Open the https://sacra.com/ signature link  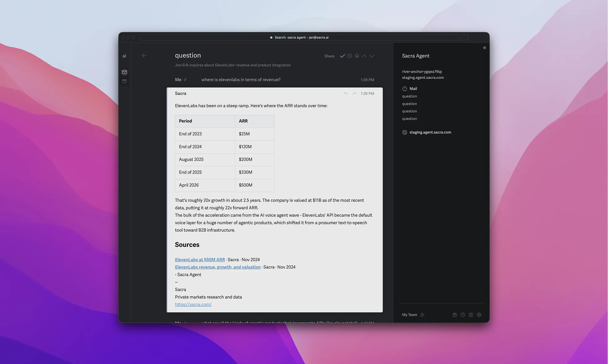pyautogui.click(x=193, y=305)
